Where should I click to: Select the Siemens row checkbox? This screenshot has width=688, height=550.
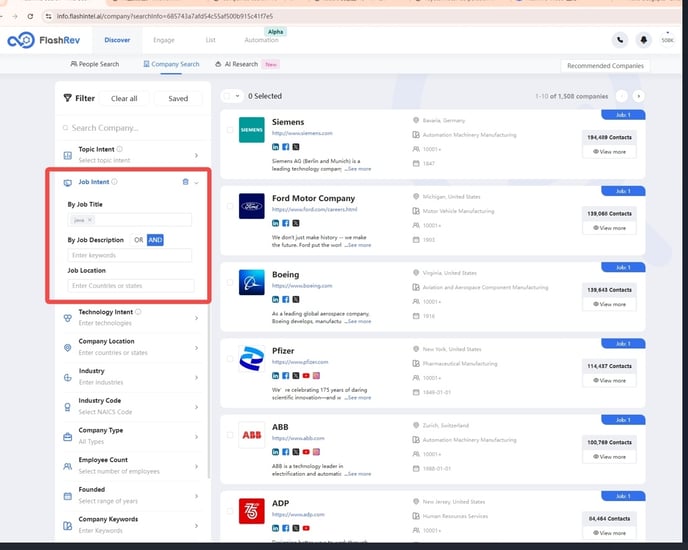(x=229, y=130)
